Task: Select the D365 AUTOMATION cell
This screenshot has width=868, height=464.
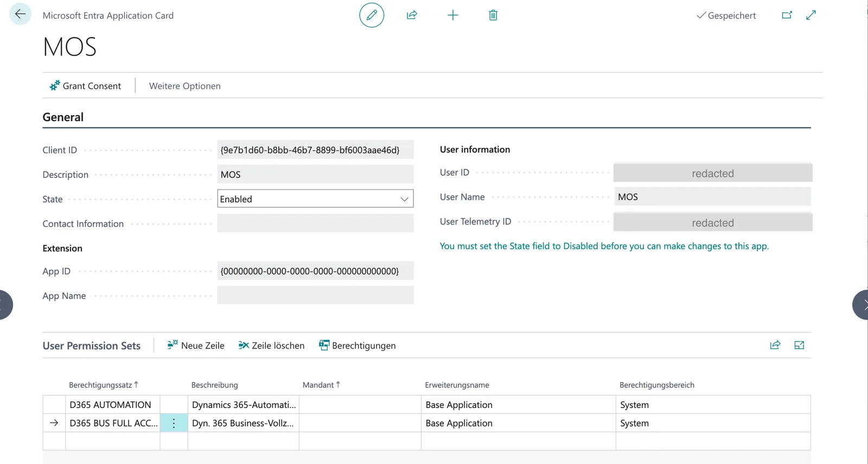Action: coord(113,405)
